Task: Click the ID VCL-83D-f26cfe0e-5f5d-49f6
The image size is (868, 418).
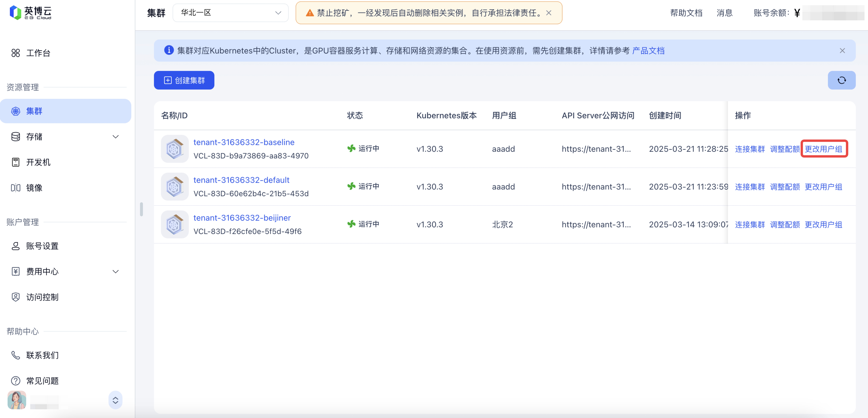Action: (x=247, y=231)
